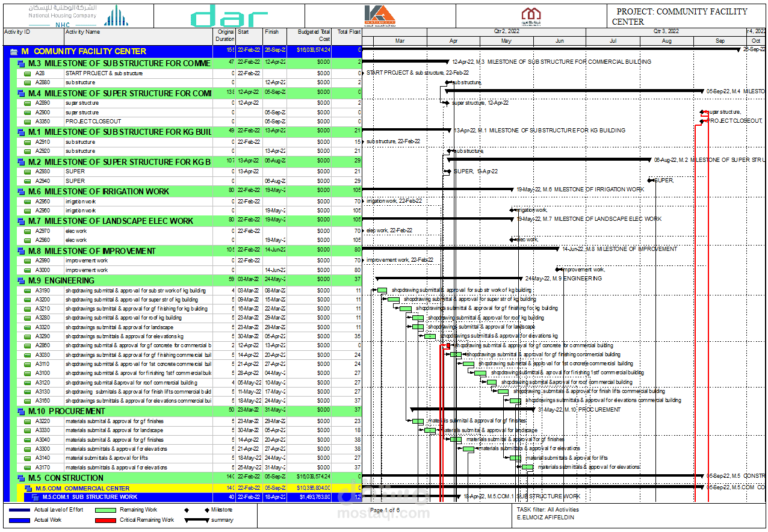Viewport: 768px width, 532px height.
Task: Click the activity icon for row A3190
Action: click(x=27, y=291)
